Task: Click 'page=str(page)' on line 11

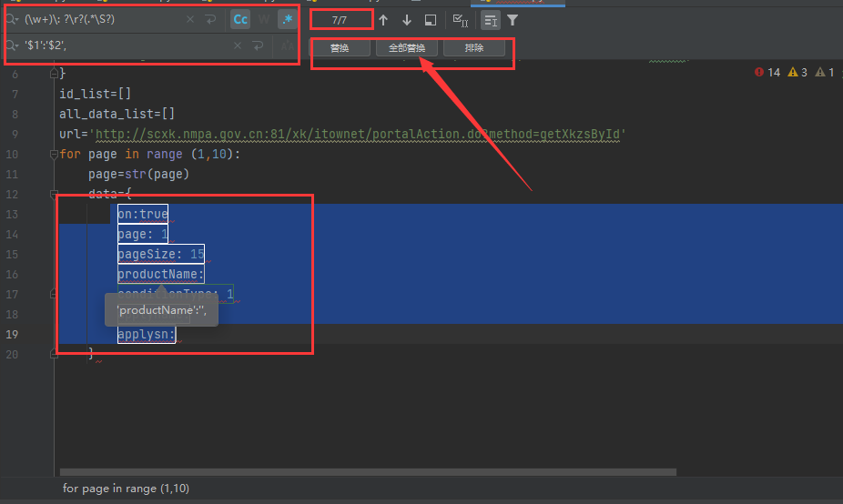Action: pos(138,174)
